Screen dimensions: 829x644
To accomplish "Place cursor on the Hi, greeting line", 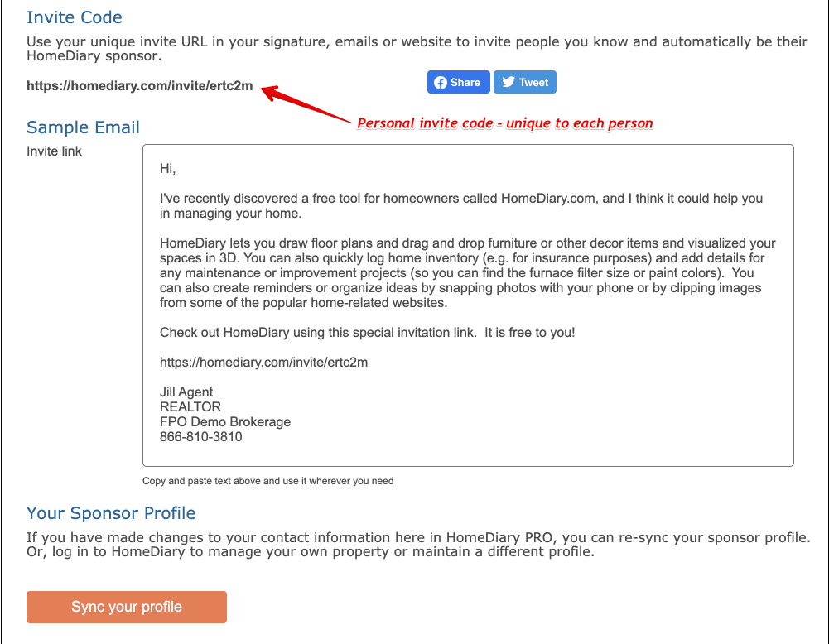I will (168, 169).
